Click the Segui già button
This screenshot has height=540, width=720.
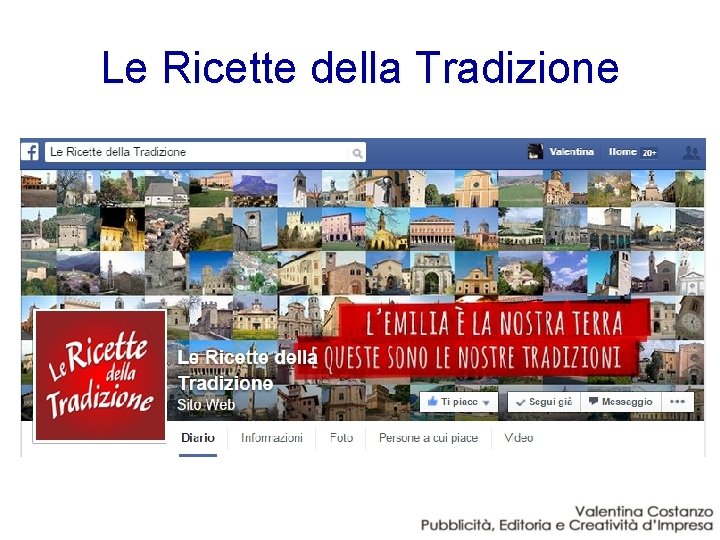coord(544,402)
